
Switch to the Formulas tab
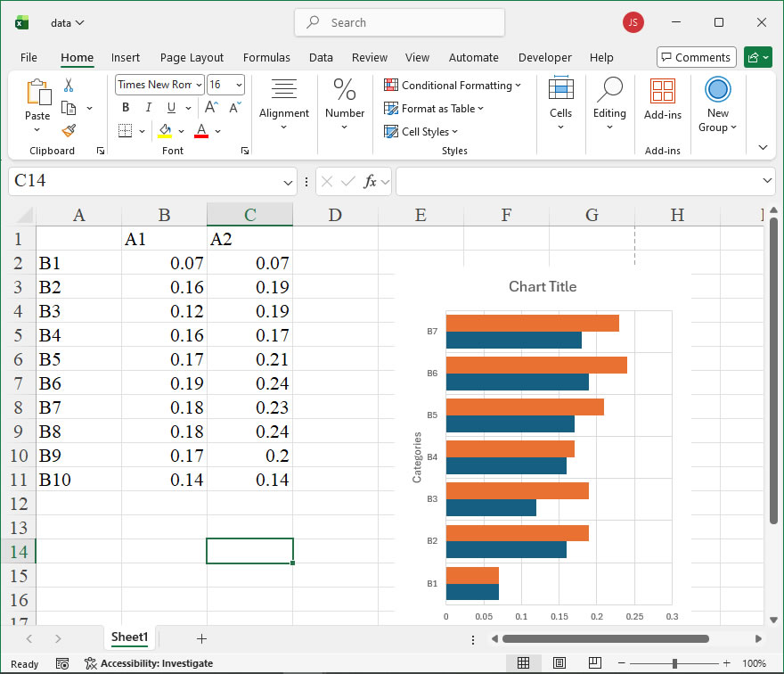pyautogui.click(x=266, y=57)
